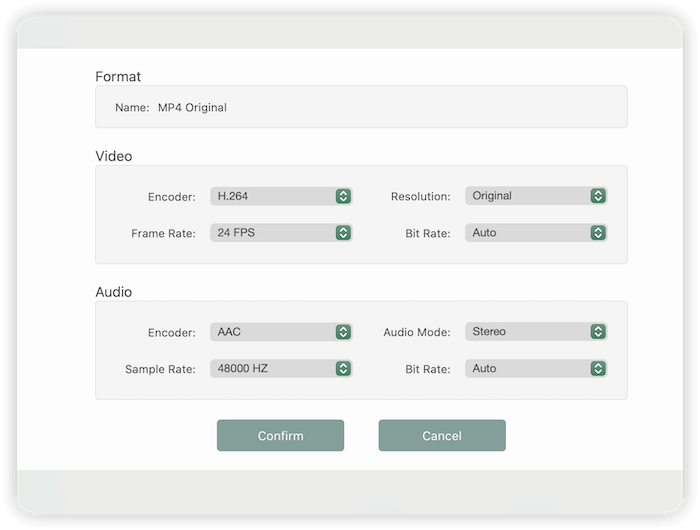Click the green arrow icon beside 24 FPS
The height and width of the screenshot is (530, 700).
tap(343, 233)
